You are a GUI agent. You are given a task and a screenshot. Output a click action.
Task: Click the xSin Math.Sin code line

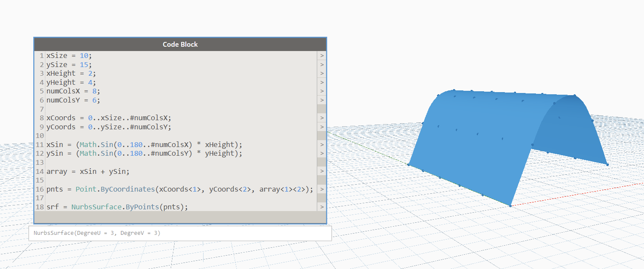pyautogui.click(x=144, y=144)
